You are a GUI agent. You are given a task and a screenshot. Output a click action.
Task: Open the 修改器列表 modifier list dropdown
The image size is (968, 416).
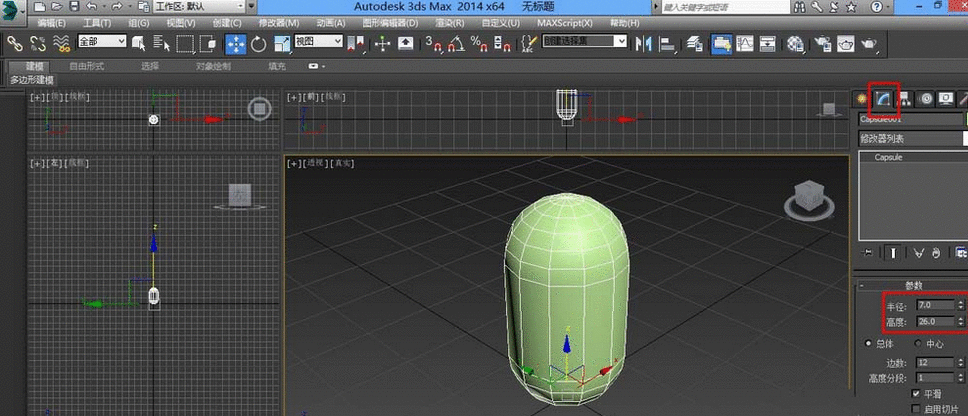(912, 139)
